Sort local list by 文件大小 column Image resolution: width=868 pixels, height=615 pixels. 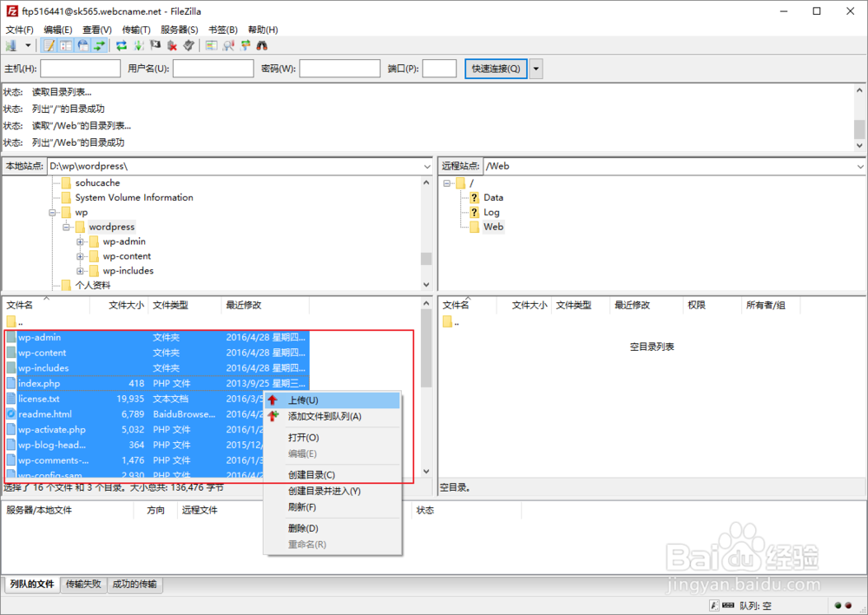(126, 305)
